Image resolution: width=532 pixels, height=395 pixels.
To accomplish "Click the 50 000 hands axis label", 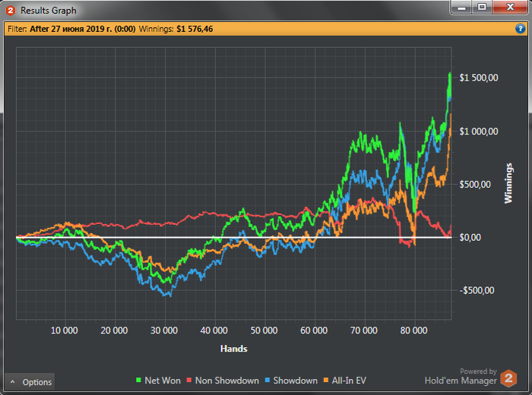I will 264,330.
